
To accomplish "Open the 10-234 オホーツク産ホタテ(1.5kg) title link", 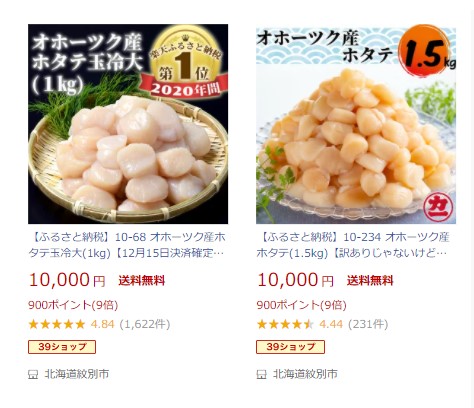I will pyautogui.click(x=353, y=245).
